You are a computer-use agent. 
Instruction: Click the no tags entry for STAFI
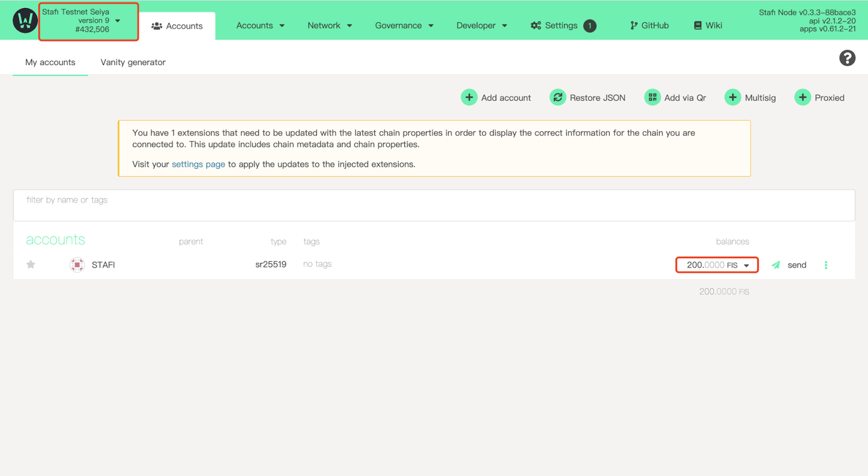point(317,264)
